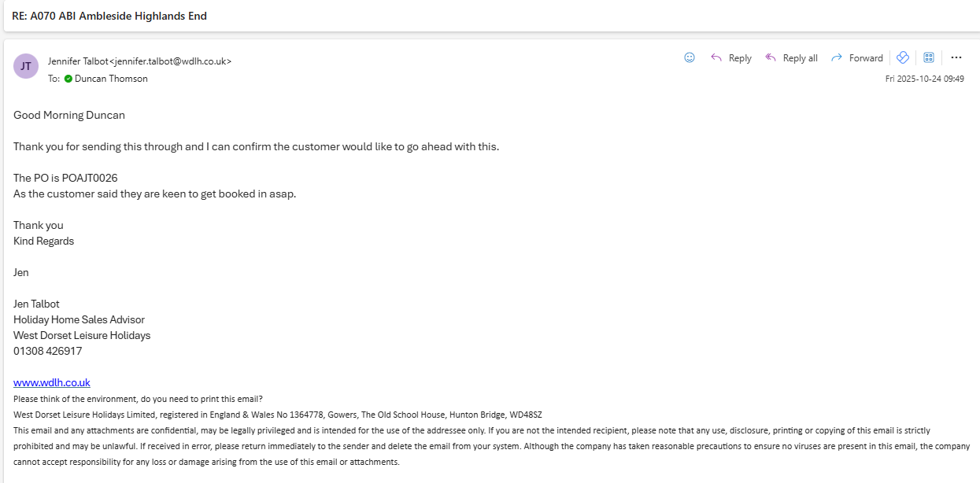Click the emoji reaction smiley icon

(x=690, y=57)
